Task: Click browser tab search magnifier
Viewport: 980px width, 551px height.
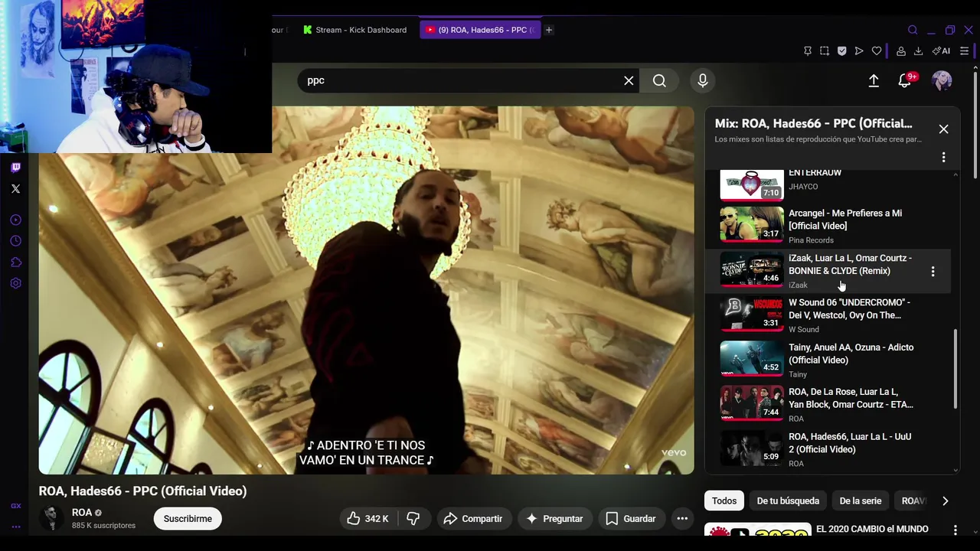Action: [913, 30]
